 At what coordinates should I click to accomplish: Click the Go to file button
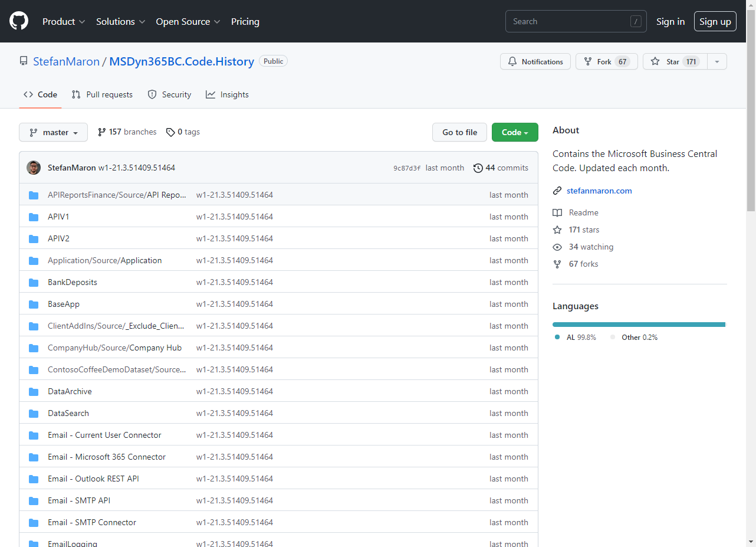coord(459,132)
